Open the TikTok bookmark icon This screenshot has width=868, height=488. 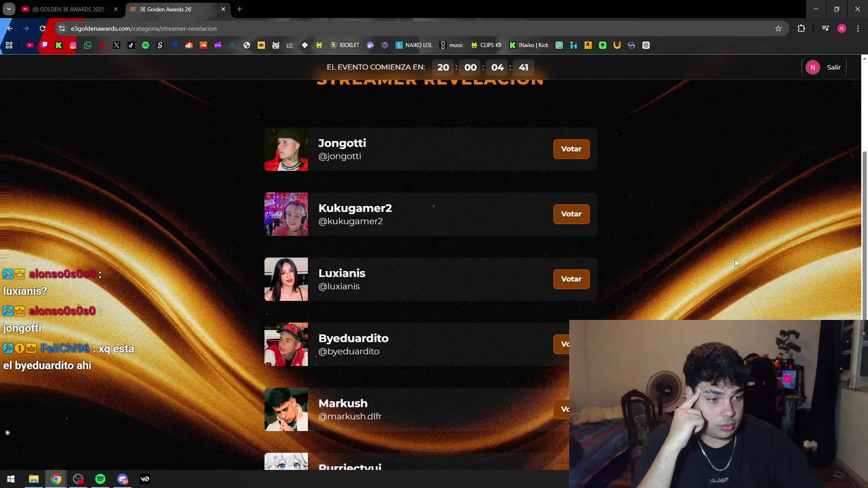tap(131, 45)
